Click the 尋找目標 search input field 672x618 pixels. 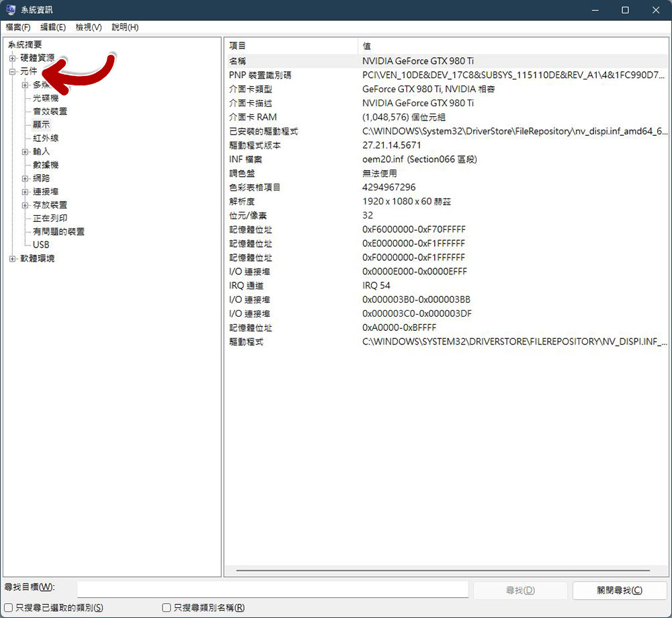[272, 590]
